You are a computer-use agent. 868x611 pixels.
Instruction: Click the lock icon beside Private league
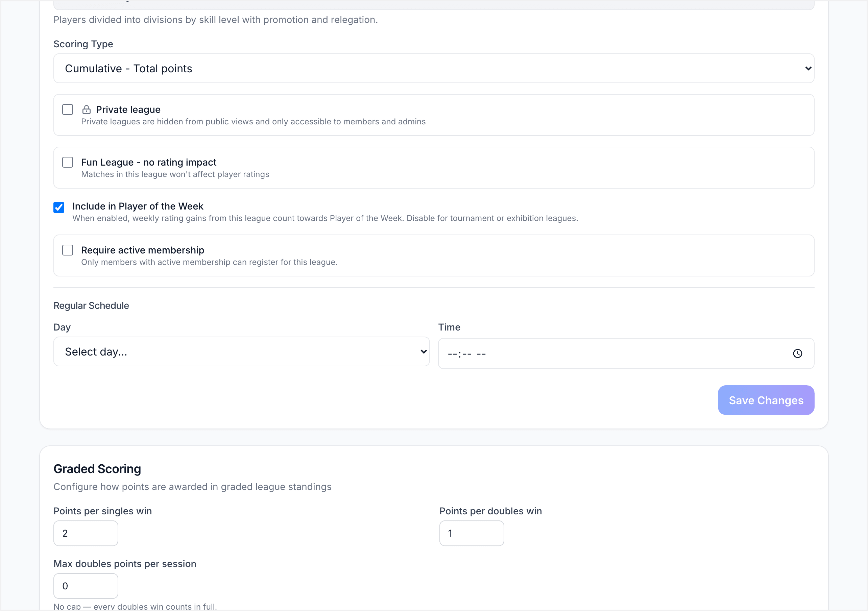(86, 109)
